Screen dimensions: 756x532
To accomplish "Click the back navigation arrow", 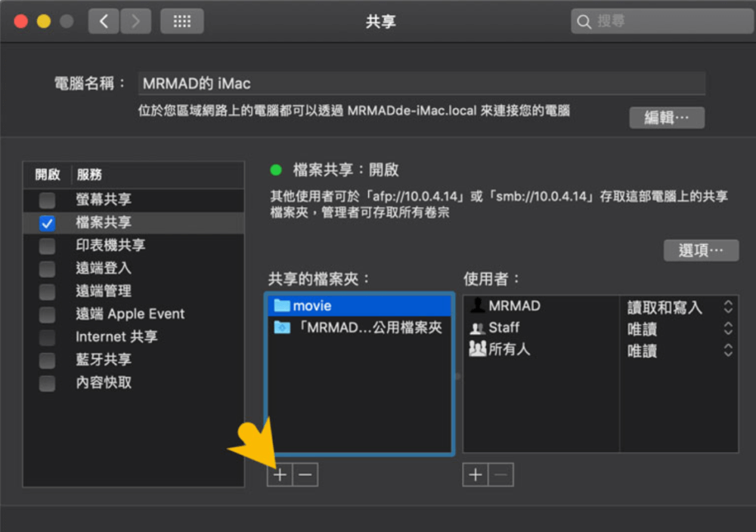I will (104, 21).
